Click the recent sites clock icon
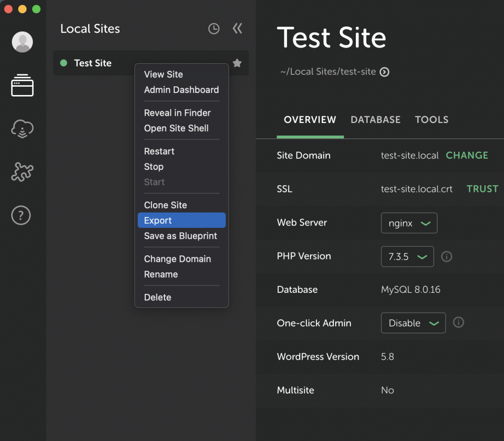This screenshot has width=504, height=441. (214, 29)
